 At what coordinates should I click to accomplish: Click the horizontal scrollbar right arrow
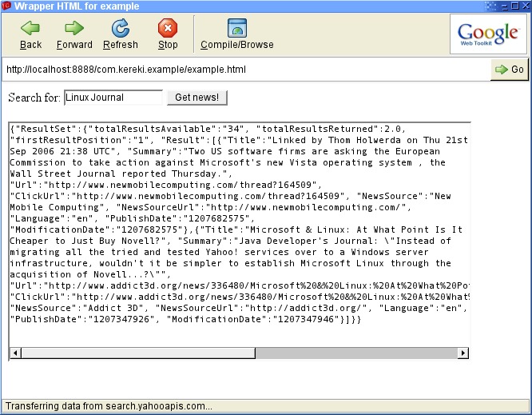pos(463,353)
